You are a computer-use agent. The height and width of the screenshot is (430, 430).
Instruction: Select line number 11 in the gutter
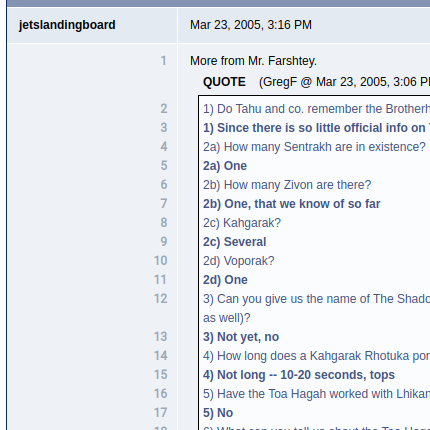point(160,280)
